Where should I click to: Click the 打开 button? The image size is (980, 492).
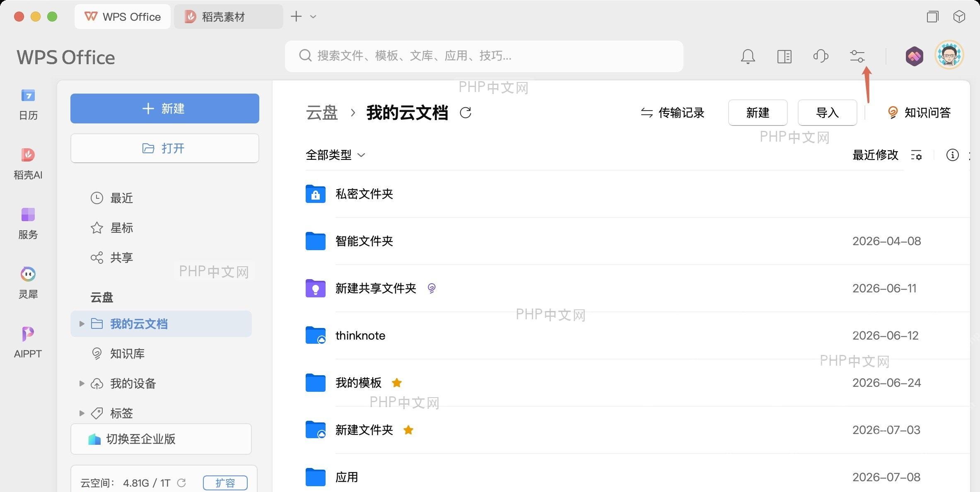[x=165, y=148]
